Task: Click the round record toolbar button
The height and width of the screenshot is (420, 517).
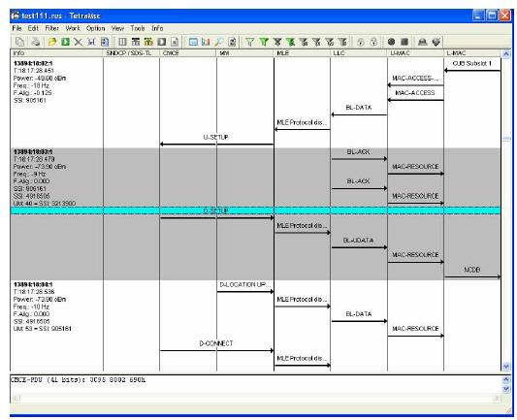Action: click(x=391, y=42)
